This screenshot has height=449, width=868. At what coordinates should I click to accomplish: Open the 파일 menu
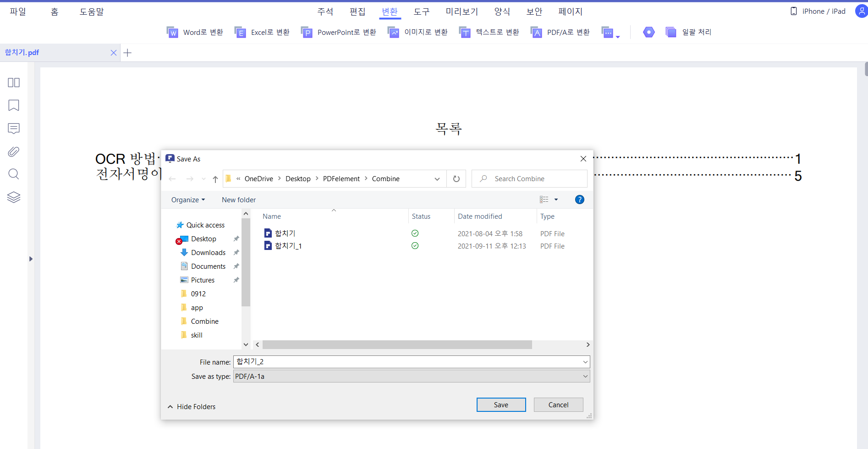[x=18, y=11]
